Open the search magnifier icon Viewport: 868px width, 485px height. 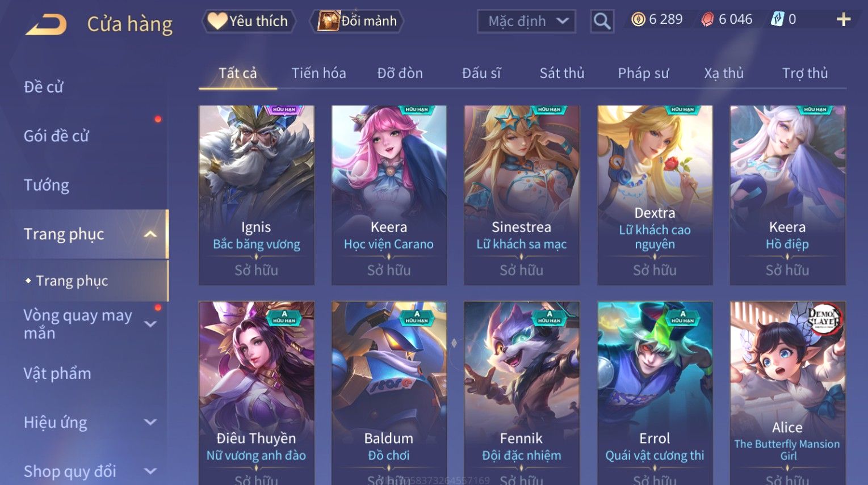(x=602, y=22)
